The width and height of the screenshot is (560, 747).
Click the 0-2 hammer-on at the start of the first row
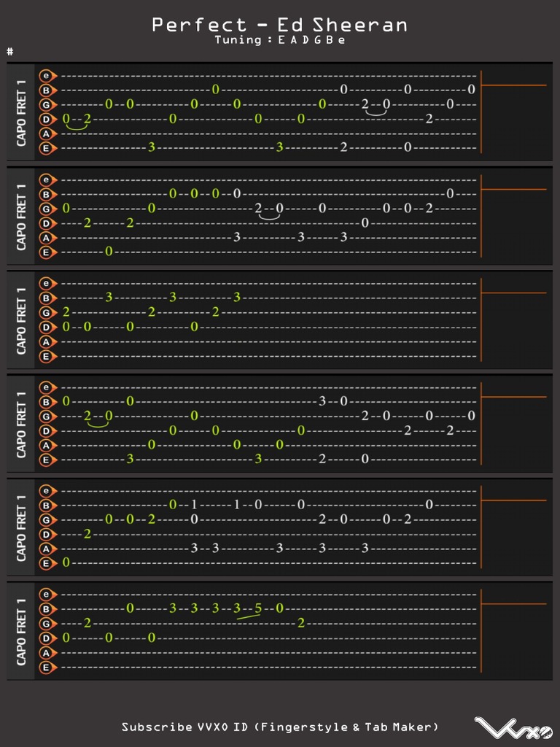pyautogui.click(x=77, y=120)
